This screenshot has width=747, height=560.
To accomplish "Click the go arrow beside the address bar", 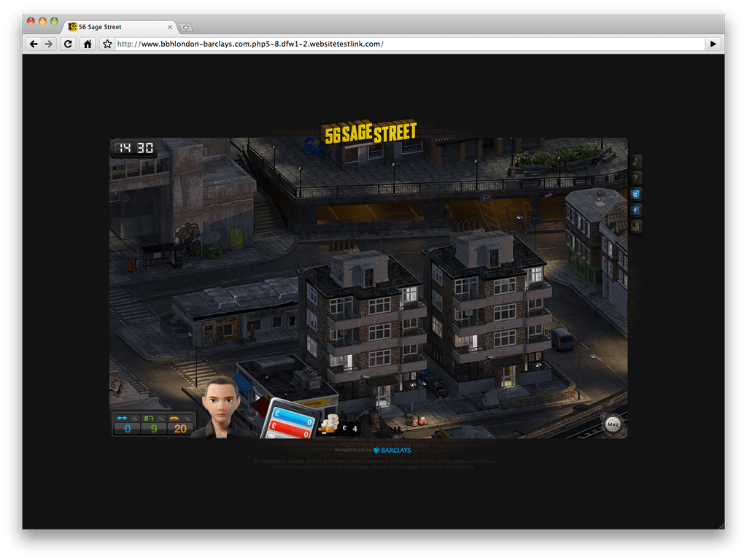I will click(713, 44).
